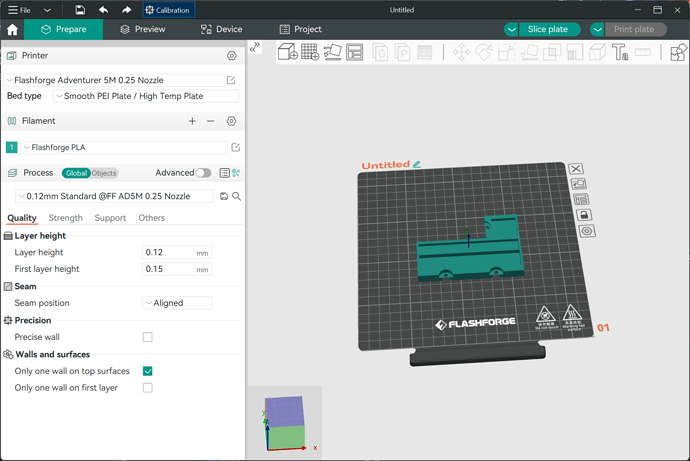Remove all objects from the plate
The image size is (690, 461).
[576, 169]
